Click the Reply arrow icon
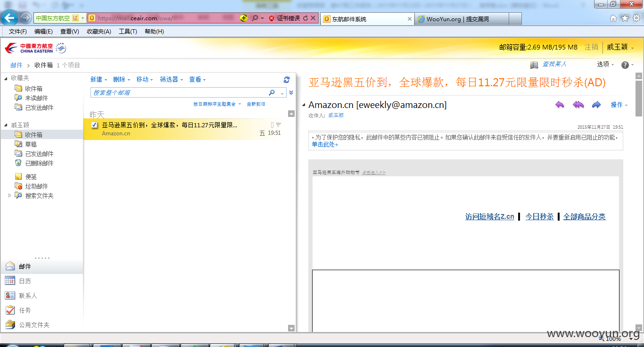 point(560,105)
